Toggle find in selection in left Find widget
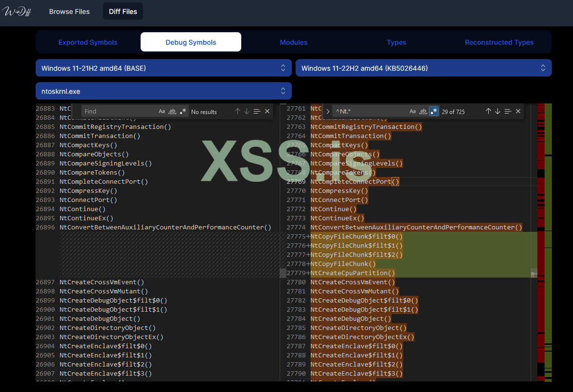The width and height of the screenshot is (573, 392). pyautogui.click(x=257, y=111)
